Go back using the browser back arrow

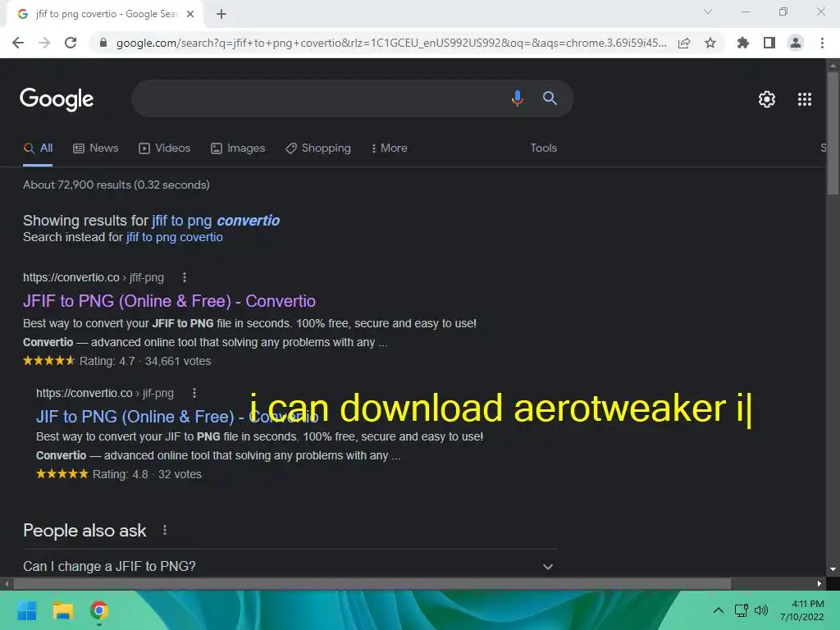(x=18, y=43)
